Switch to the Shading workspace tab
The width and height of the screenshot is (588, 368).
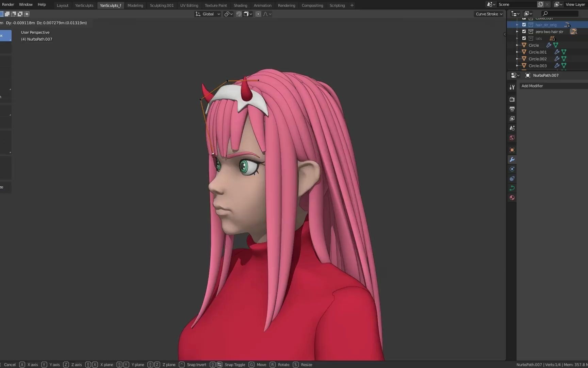[x=240, y=5]
